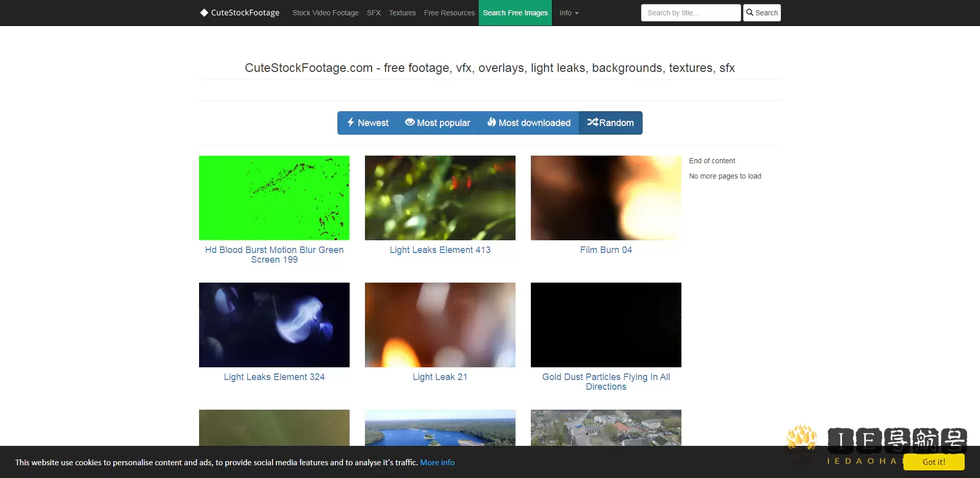Open Film Burn 04 video page
Viewport: 980px width, 478px height.
tap(606, 250)
